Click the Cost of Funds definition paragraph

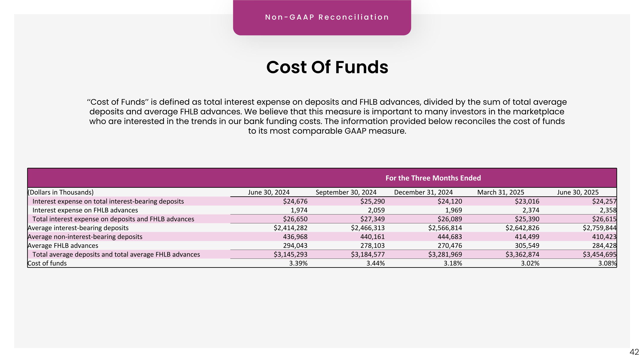coord(327,117)
